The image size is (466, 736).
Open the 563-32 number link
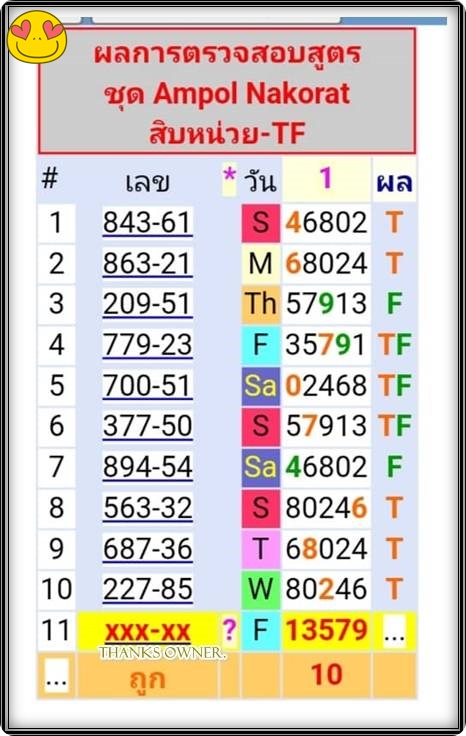pos(147,508)
